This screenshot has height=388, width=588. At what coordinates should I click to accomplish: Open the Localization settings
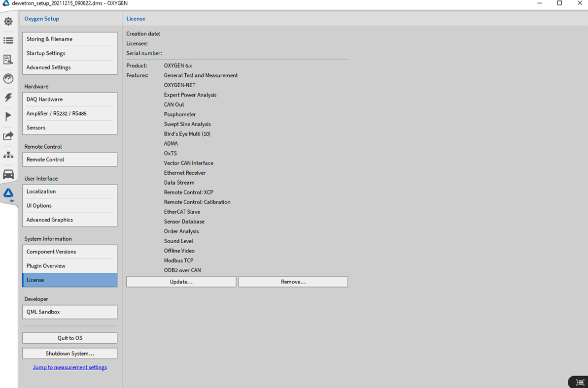69,192
